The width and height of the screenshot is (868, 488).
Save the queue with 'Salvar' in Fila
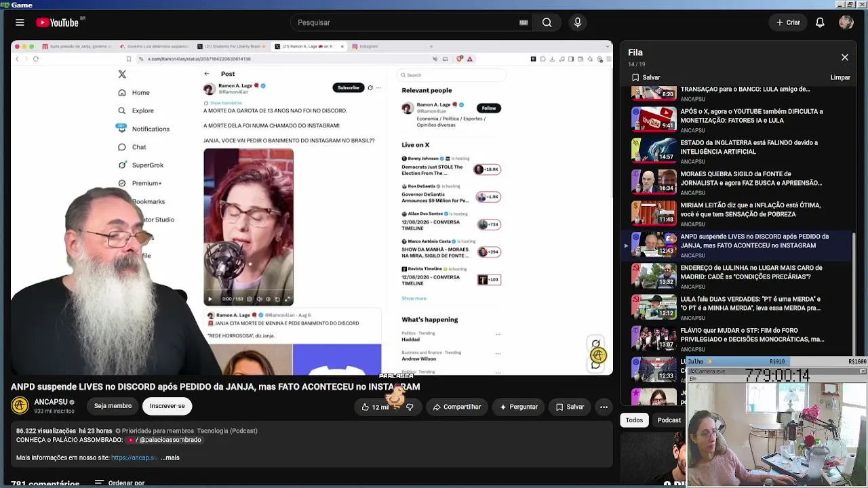point(646,77)
